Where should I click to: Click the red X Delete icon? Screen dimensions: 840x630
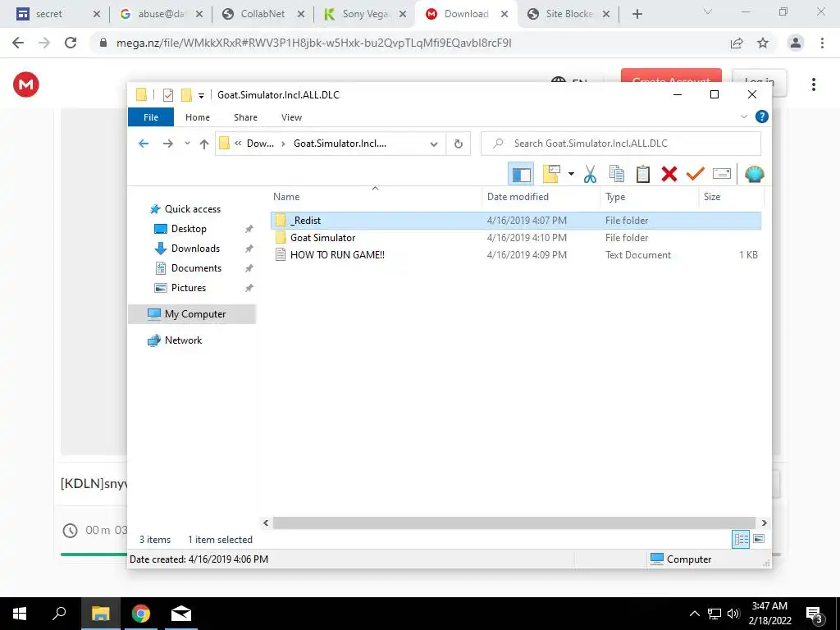coord(669,174)
